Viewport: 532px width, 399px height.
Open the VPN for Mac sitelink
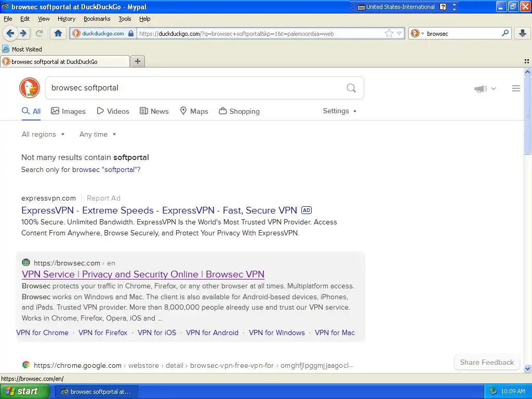(x=335, y=332)
